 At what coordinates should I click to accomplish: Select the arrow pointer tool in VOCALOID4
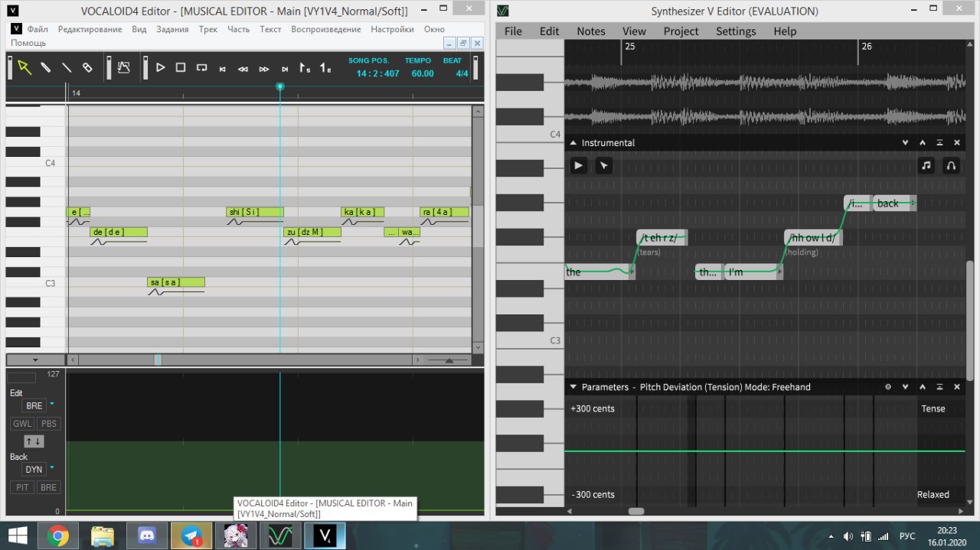click(x=24, y=67)
